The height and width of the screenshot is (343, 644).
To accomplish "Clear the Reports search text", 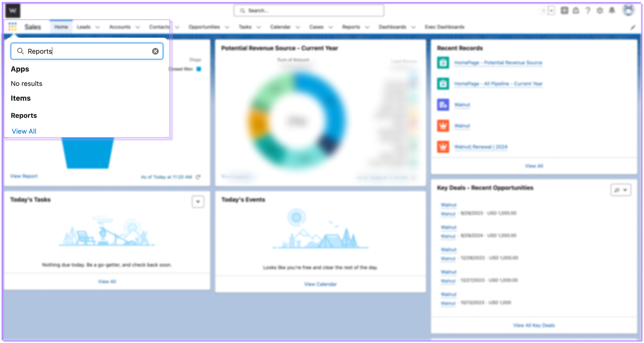I will point(155,51).
